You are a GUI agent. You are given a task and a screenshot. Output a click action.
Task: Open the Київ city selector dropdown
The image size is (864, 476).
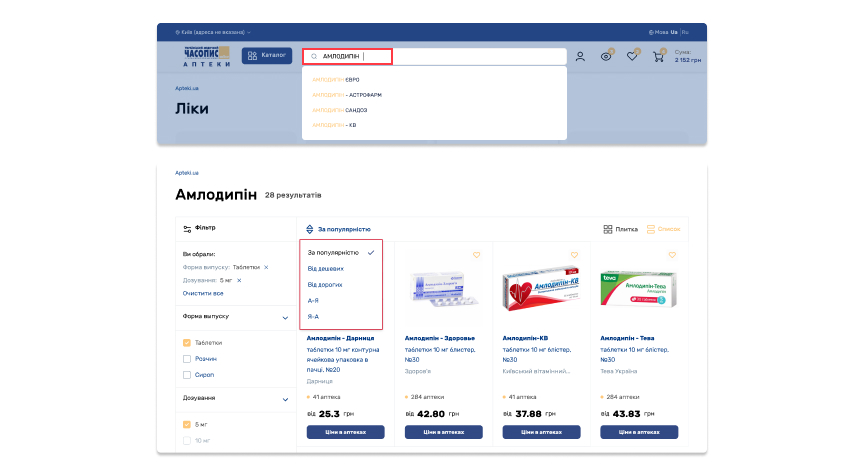point(213,32)
